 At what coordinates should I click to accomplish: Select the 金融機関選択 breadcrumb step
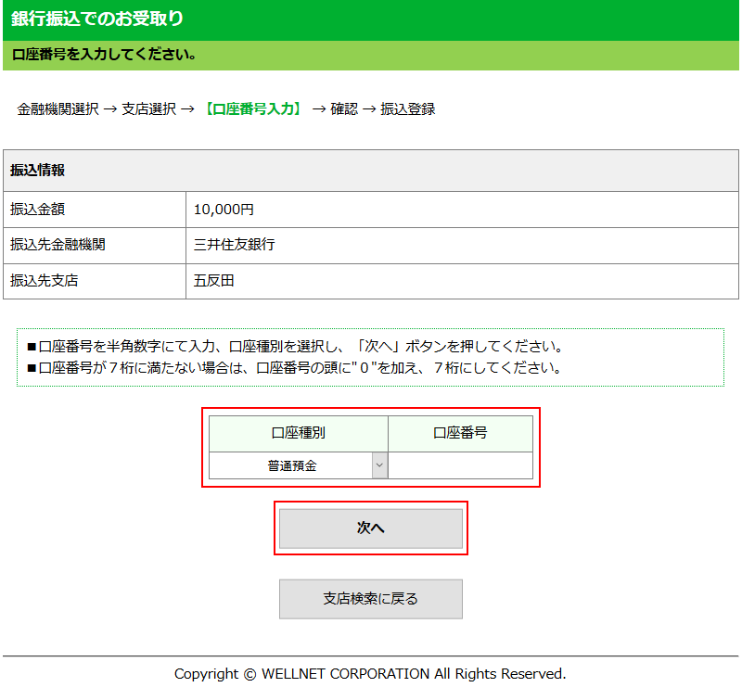tap(58, 108)
